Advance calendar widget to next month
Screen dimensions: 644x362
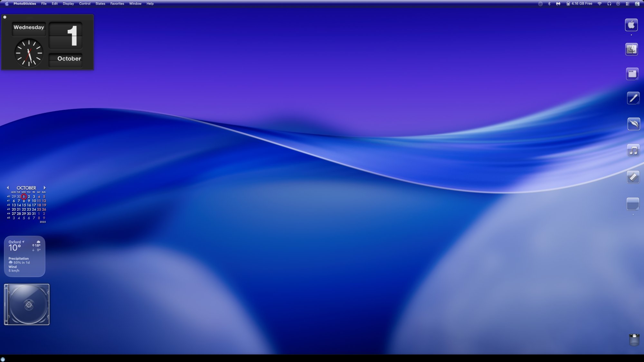tap(44, 188)
